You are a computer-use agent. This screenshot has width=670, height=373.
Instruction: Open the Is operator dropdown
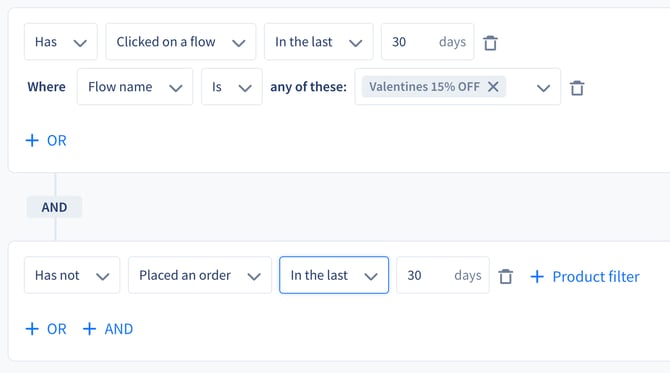(232, 87)
